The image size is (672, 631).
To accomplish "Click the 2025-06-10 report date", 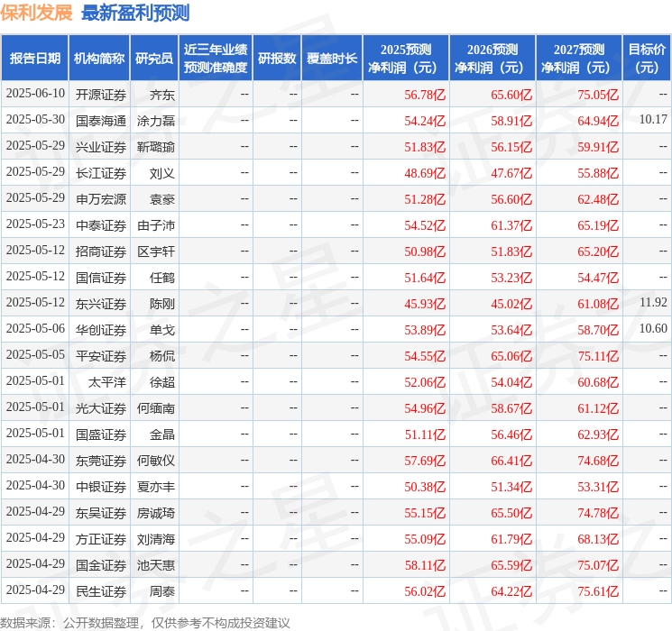I will coord(35,93).
